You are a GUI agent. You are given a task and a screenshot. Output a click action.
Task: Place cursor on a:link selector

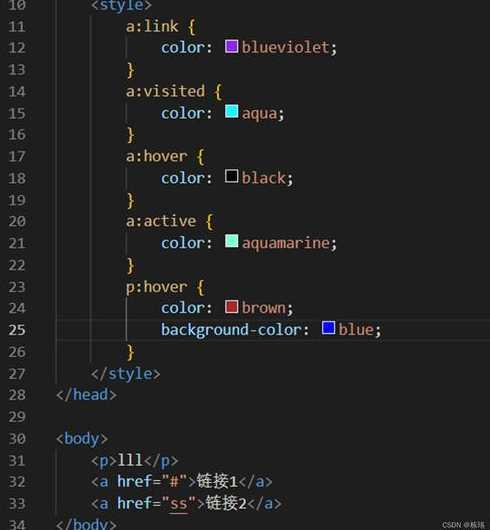pyautogui.click(x=152, y=26)
